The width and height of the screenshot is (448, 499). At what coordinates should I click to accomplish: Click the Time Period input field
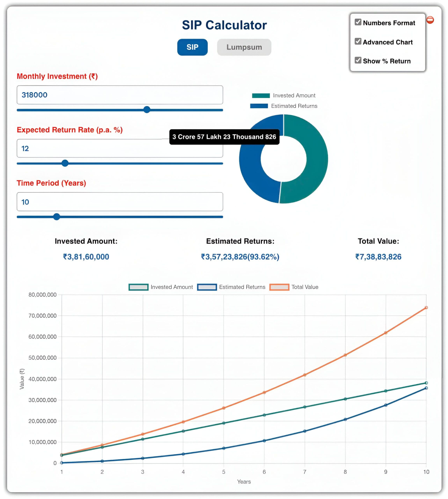tap(119, 202)
